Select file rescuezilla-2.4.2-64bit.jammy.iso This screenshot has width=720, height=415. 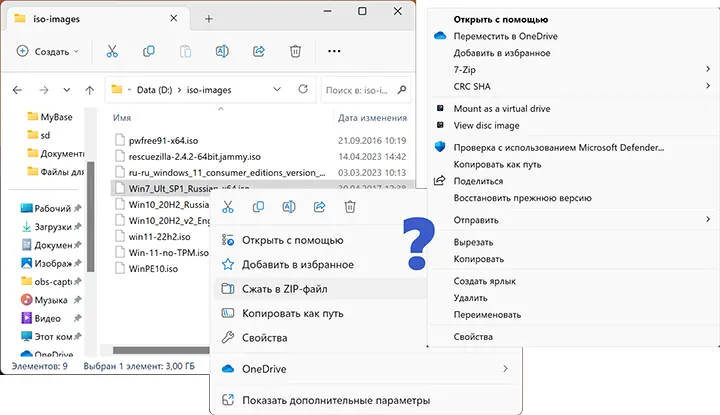click(x=195, y=157)
